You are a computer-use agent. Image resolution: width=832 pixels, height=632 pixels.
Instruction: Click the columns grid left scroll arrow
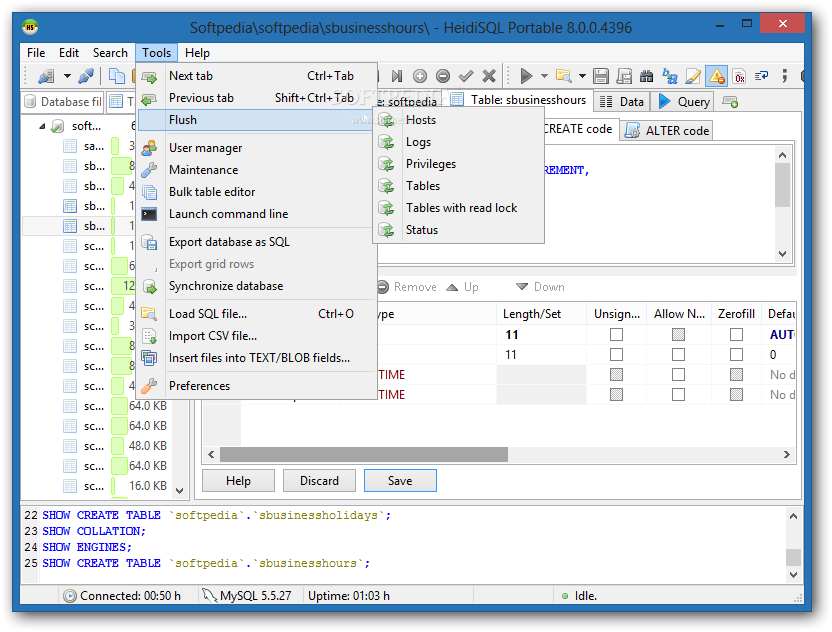211,454
